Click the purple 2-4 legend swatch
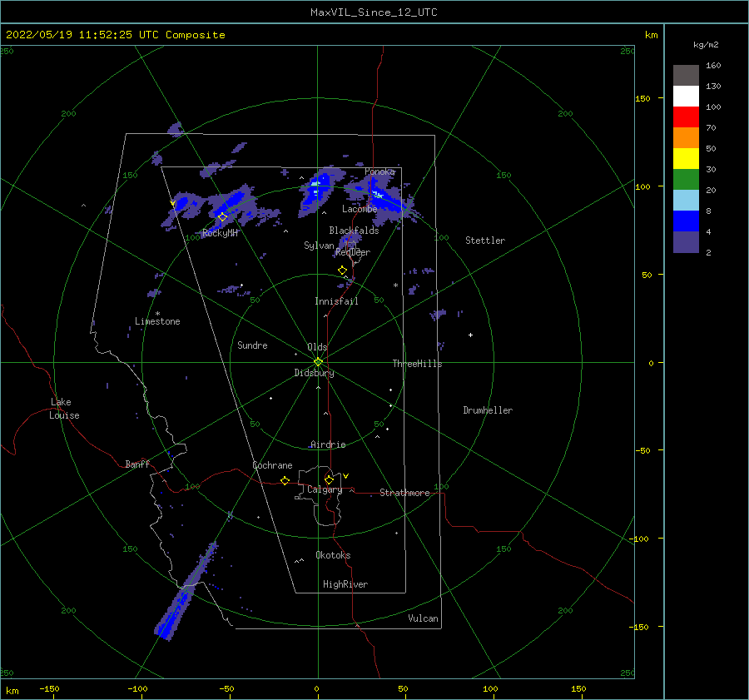This screenshot has height=700, width=749. pyautogui.click(x=686, y=241)
